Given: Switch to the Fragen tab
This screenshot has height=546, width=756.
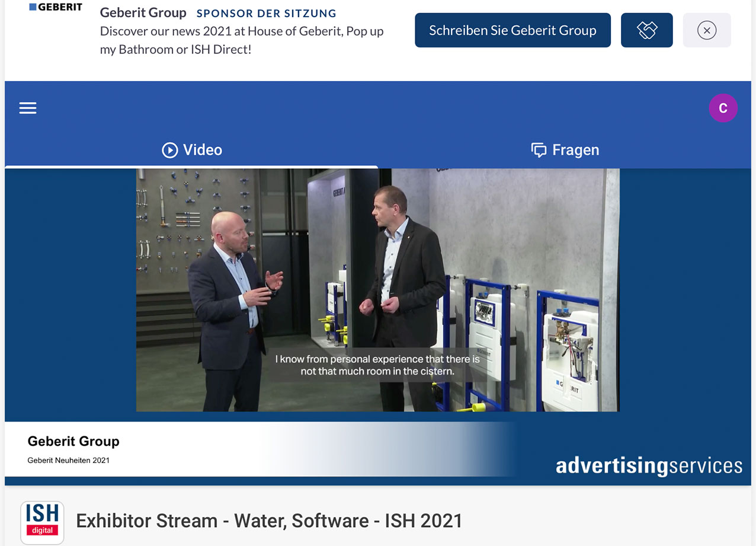Looking at the screenshot, I should 575,150.
